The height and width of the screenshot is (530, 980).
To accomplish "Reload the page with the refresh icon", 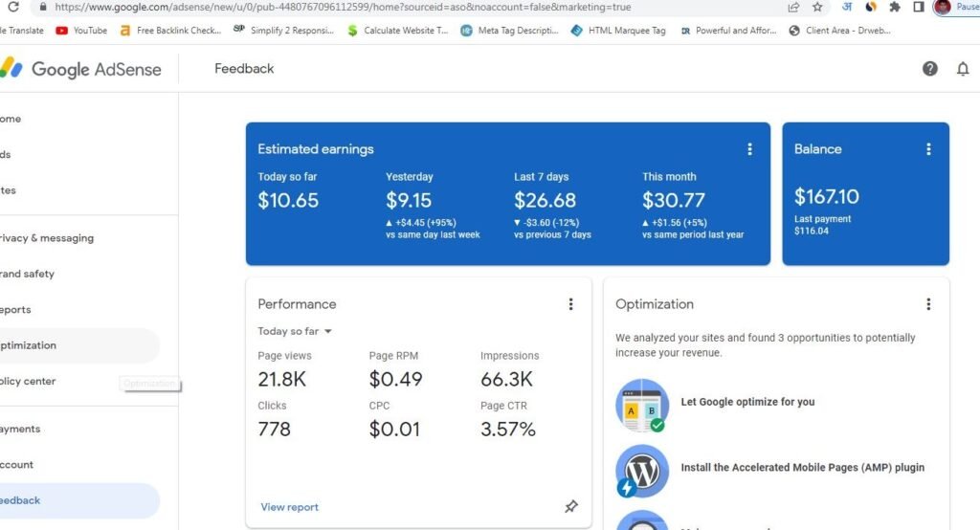I will point(13,7).
